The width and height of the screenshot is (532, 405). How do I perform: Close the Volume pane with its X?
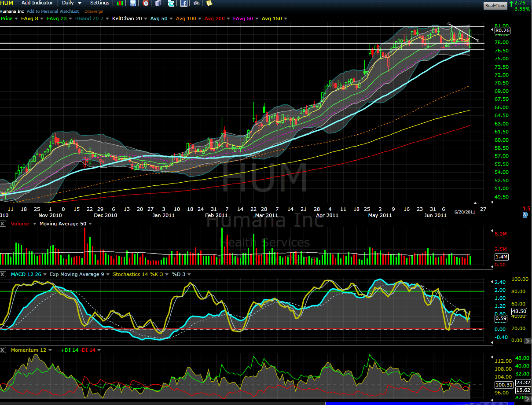coord(3,224)
